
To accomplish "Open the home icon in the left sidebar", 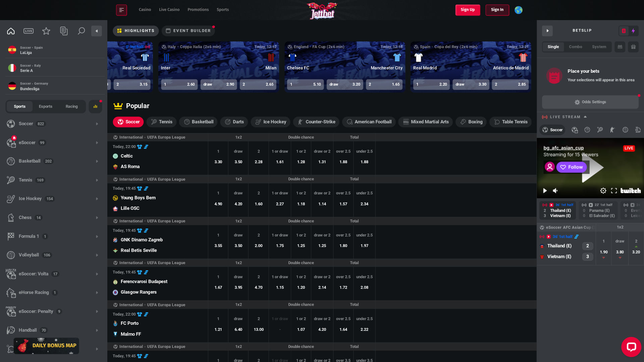I will coord(10,31).
